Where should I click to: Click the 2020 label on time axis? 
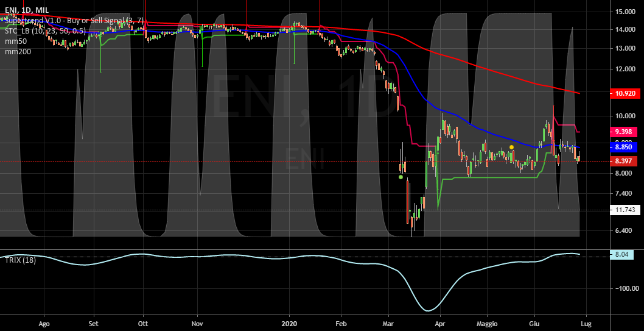coord(290,324)
